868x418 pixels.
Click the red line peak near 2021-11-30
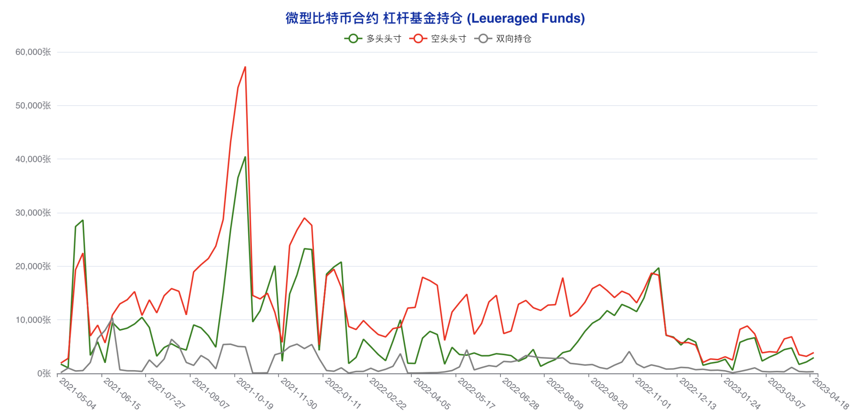pos(304,218)
